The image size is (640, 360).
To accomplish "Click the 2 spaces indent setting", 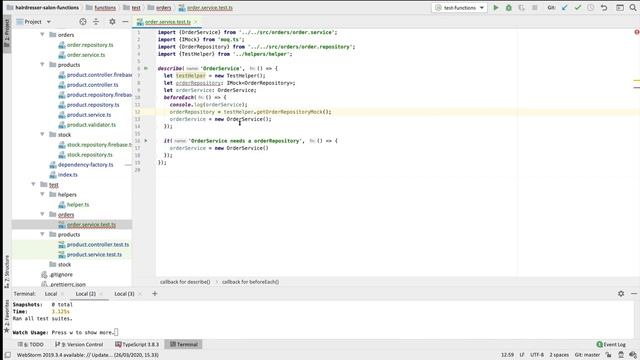I will [559, 355].
